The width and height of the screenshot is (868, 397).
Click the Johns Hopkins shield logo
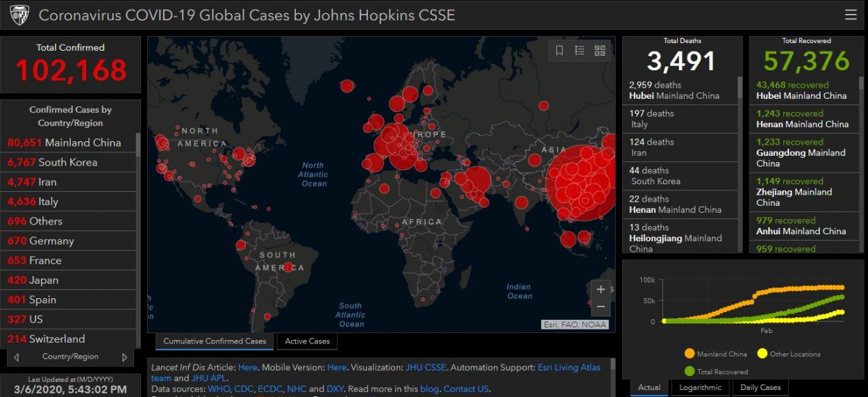tap(19, 15)
